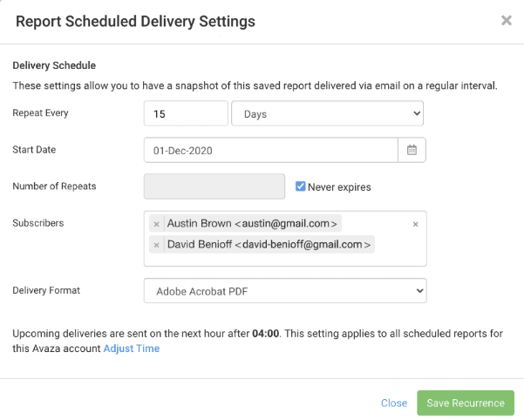Remove Austin Brown subscriber tag
Screen dimensions: 524x420
click(156, 224)
